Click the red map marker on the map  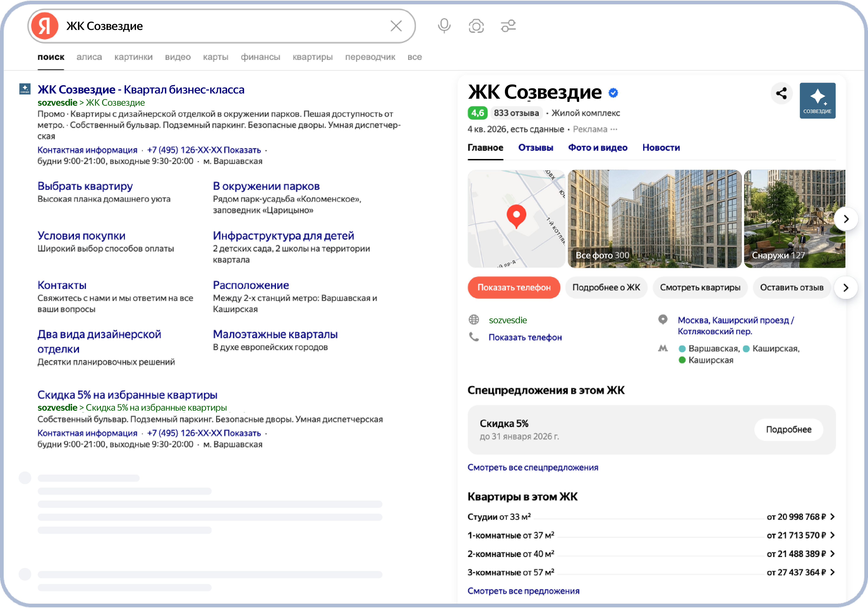pos(516,216)
